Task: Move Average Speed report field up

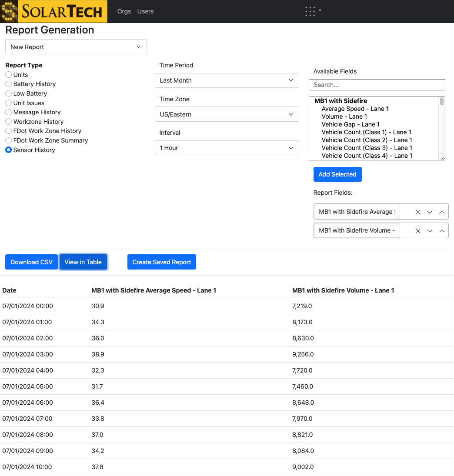Action: [x=442, y=212]
